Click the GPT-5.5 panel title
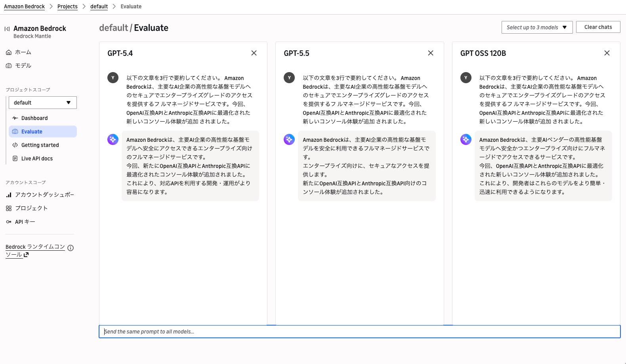The image size is (626, 364). point(297,53)
